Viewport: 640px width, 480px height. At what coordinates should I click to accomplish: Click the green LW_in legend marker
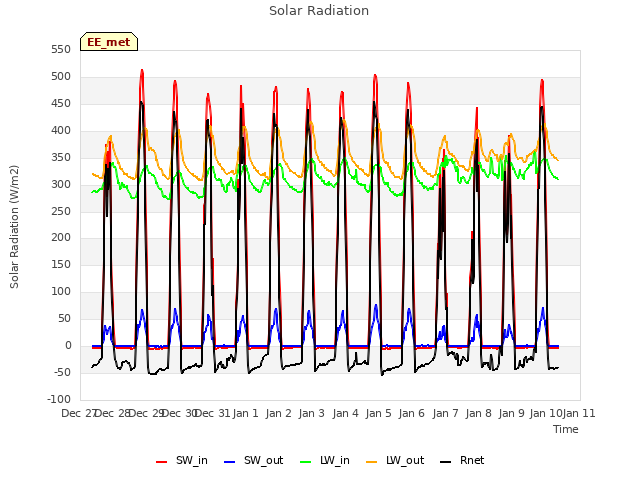tap(306, 462)
